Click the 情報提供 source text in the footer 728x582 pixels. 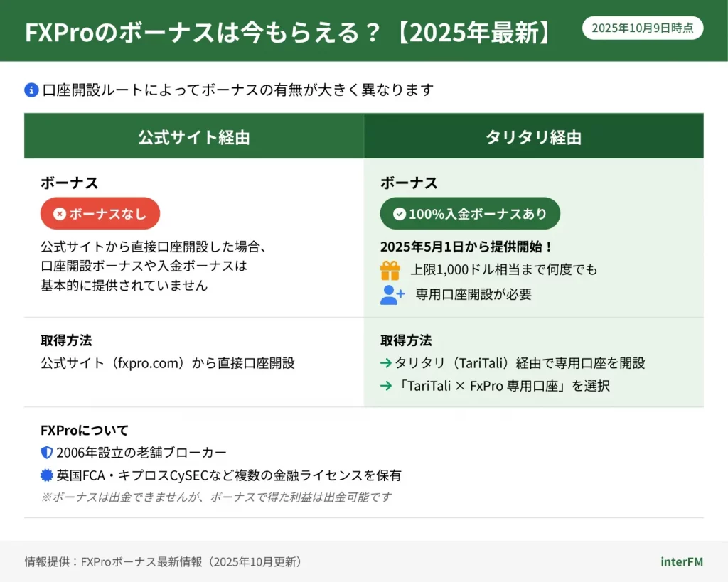pyautogui.click(x=164, y=561)
